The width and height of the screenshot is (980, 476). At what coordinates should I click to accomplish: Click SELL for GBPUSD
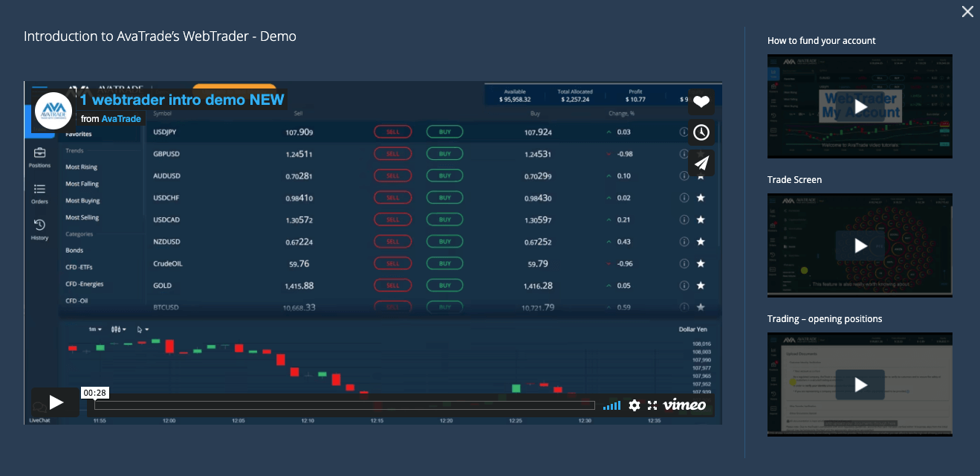[392, 154]
